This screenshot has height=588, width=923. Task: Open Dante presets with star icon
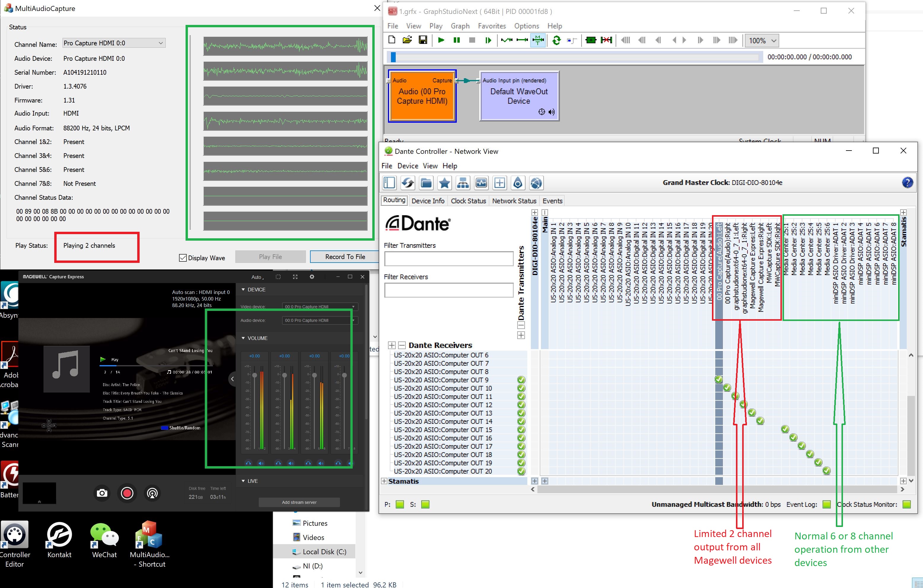click(x=444, y=183)
